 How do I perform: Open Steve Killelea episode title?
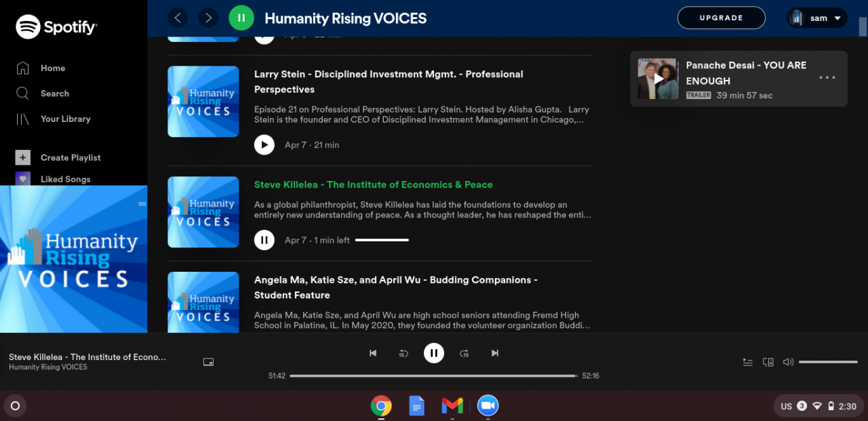(x=374, y=184)
